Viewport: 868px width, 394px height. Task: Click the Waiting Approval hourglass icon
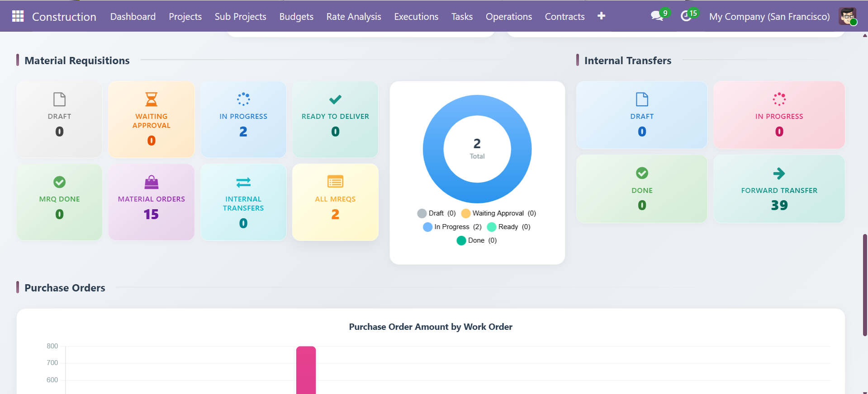click(151, 99)
